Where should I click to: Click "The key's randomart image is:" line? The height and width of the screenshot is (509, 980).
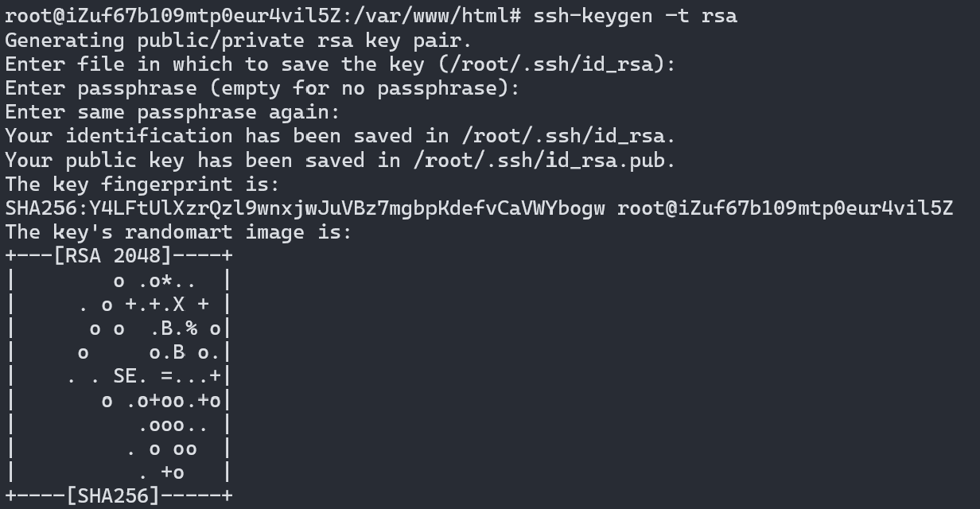pos(178,232)
